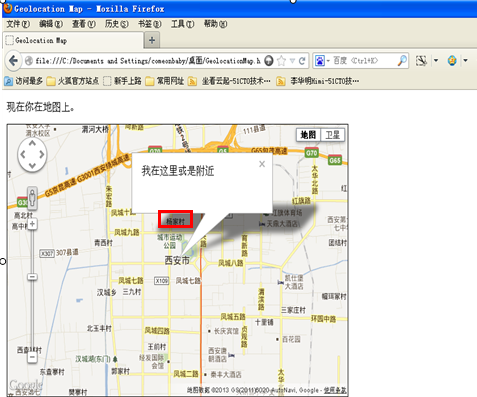Screen dimensions: 477x397
Task: Open the 编辑 menu
Action: pyautogui.click(x=51, y=24)
